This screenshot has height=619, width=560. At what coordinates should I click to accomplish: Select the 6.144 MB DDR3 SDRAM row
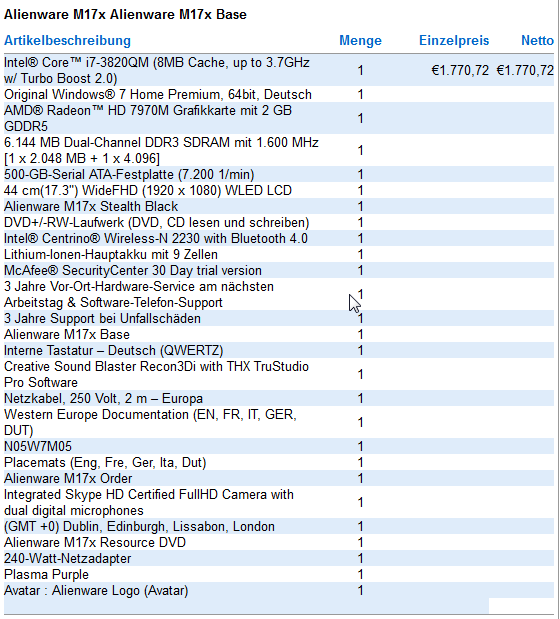point(279,150)
